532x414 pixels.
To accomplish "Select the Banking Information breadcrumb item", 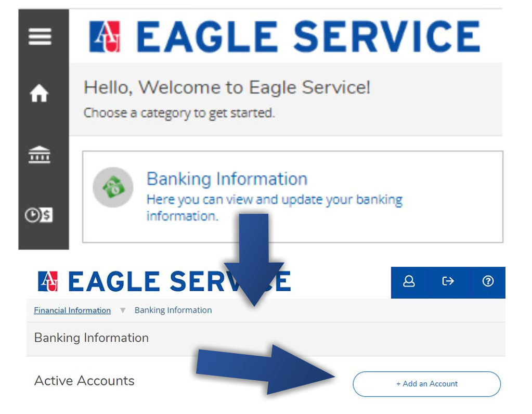I will click(173, 310).
